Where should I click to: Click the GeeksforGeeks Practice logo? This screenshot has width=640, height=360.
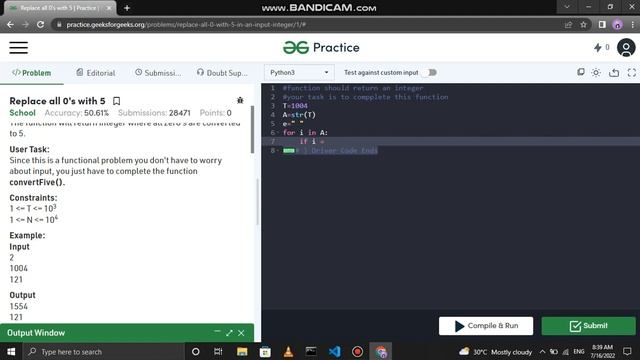(x=321, y=48)
